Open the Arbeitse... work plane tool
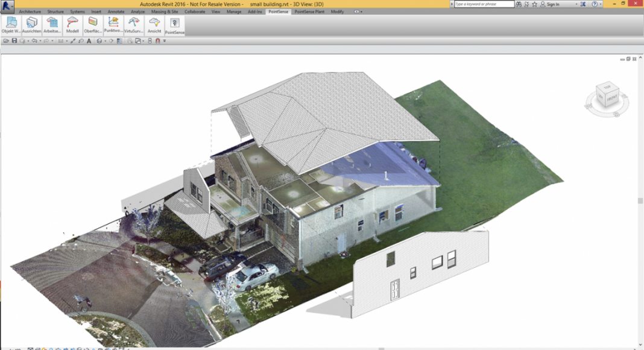644x350 pixels. coord(52,25)
